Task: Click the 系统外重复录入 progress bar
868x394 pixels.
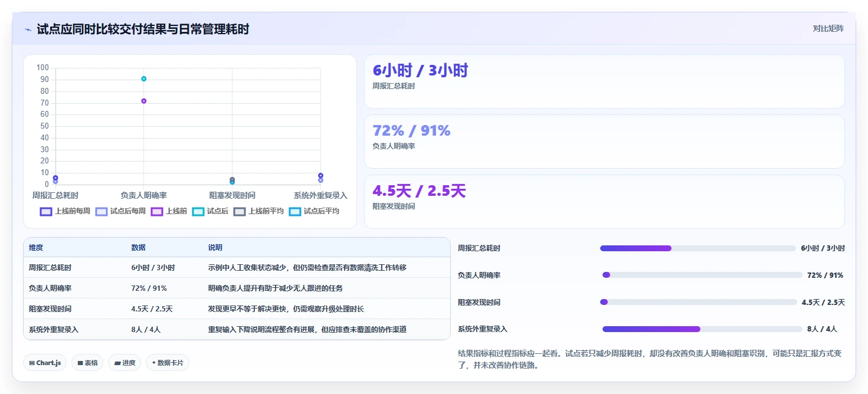Action: (702, 329)
